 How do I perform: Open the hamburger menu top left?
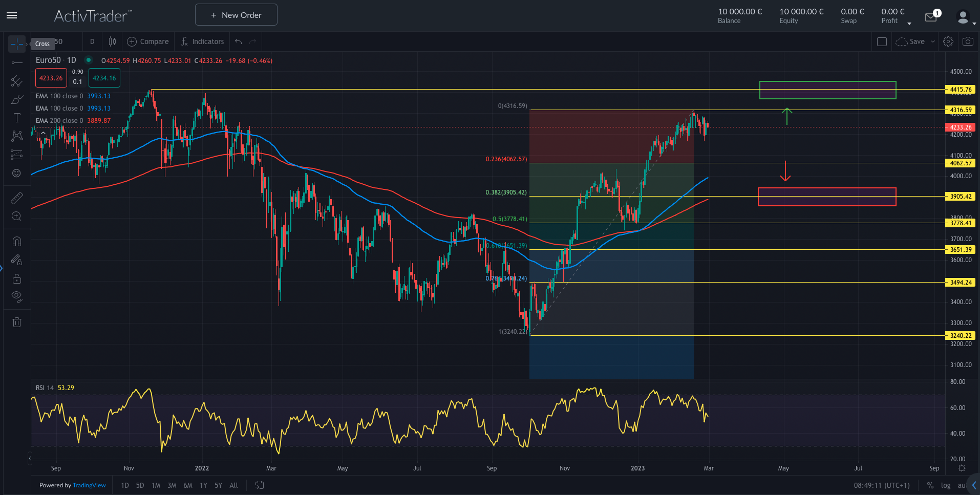pos(12,15)
